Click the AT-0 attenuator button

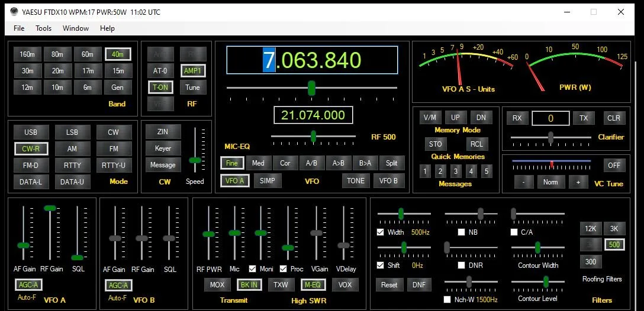pos(160,70)
